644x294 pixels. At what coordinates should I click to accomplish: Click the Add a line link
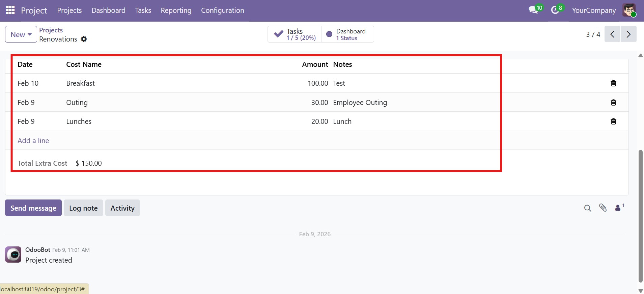tap(33, 141)
